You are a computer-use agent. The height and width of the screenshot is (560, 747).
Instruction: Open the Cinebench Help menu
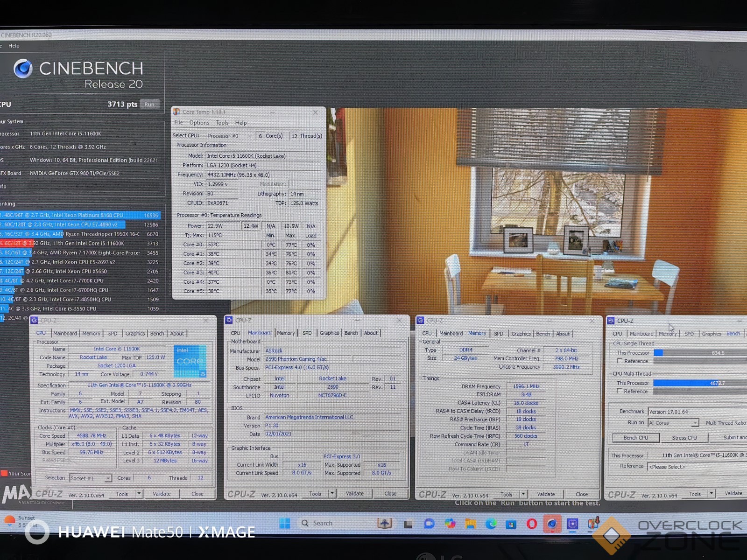pos(14,46)
